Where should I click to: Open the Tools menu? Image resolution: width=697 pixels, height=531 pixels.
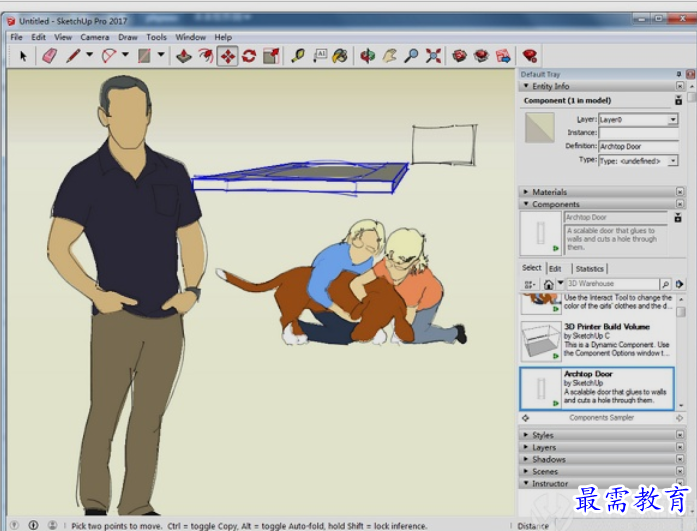(156, 37)
